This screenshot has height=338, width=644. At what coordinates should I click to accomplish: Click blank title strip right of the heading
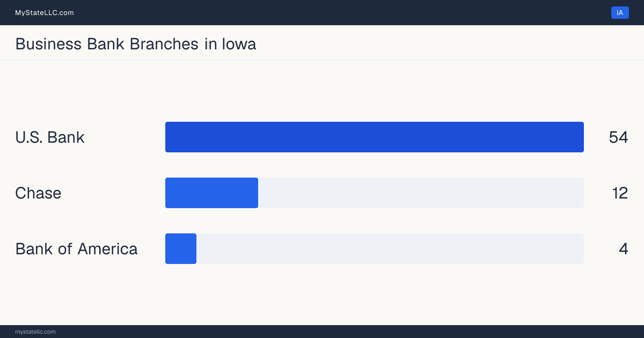tap(451, 43)
